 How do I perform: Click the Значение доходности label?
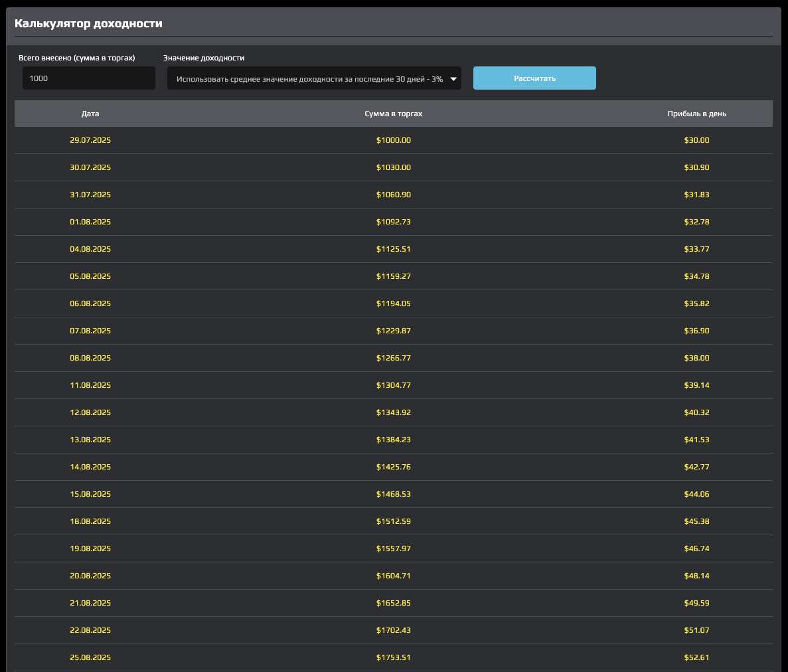204,58
